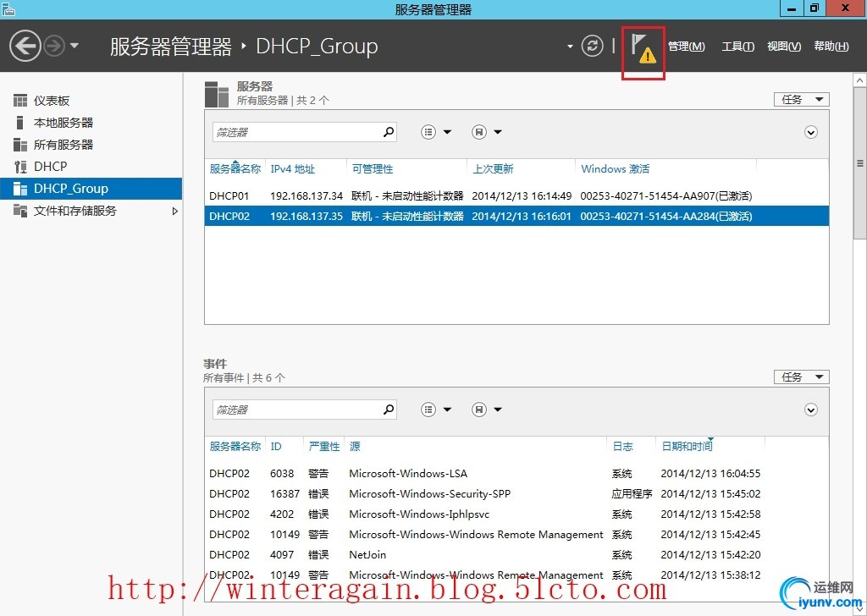Expand 文件和存储服务 submenu arrow
Image resolution: width=867 pixels, height=616 pixels.
[174, 211]
